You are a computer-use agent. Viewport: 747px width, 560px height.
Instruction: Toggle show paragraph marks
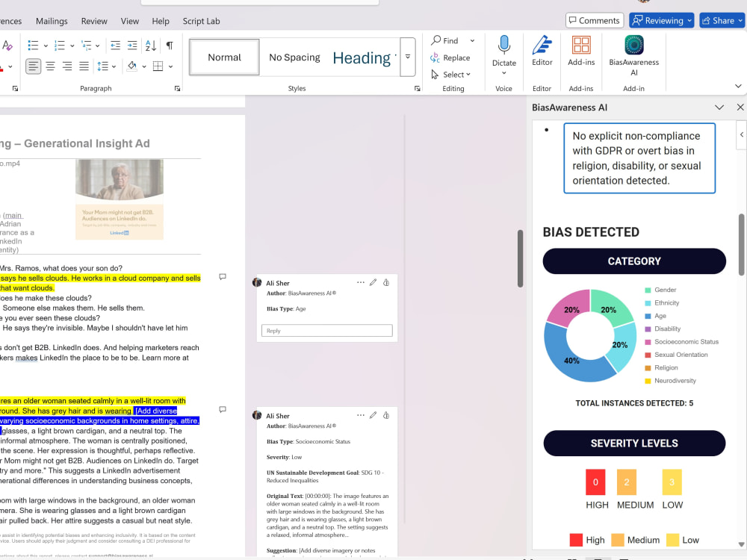click(170, 46)
